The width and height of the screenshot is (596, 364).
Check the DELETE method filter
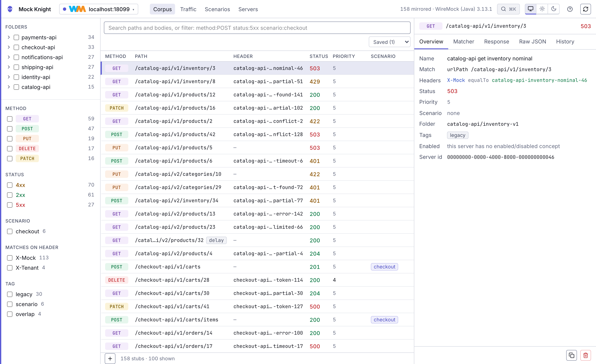10,149
